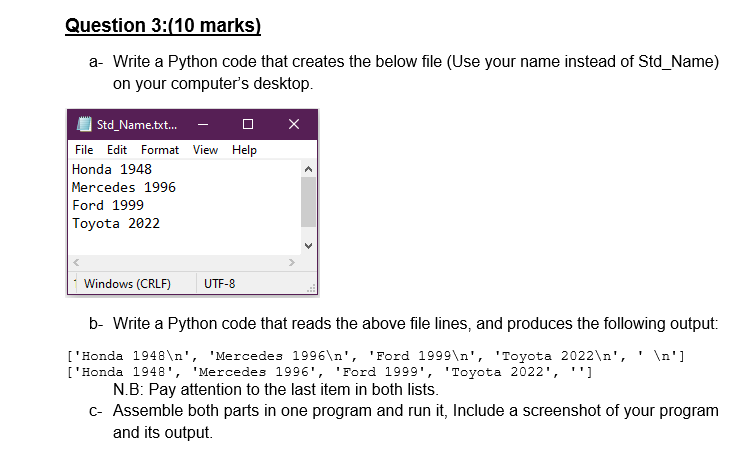Click the Std_Name.txt window title text
Screen dimensions: 742x472
tap(137, 125)
